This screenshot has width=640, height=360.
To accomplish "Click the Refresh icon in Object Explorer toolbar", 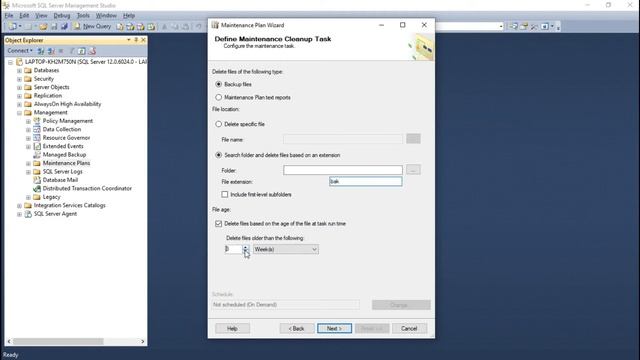I will pos(82,51).
